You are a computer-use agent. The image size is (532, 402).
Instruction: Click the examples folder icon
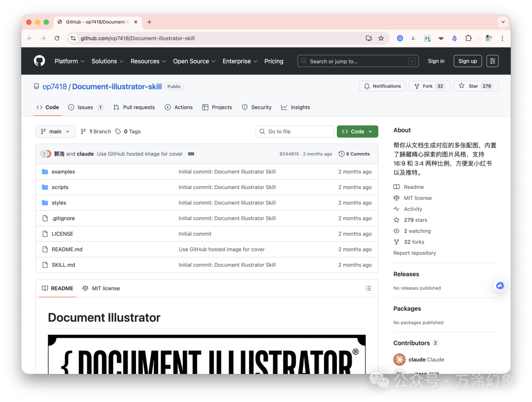click(45, 171)
